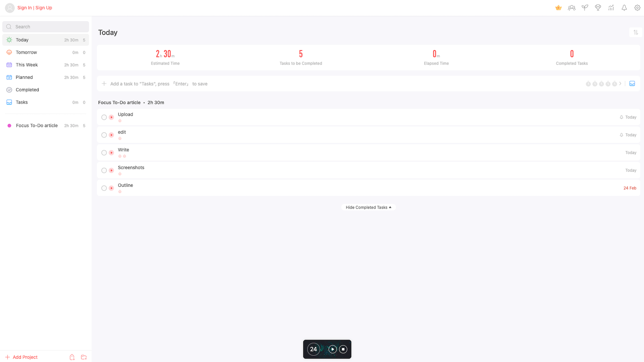Image resolution: width=644 pixels, height=362 pixels.
Task: Select Tomorrow in the sidebar
Action: 26,52
